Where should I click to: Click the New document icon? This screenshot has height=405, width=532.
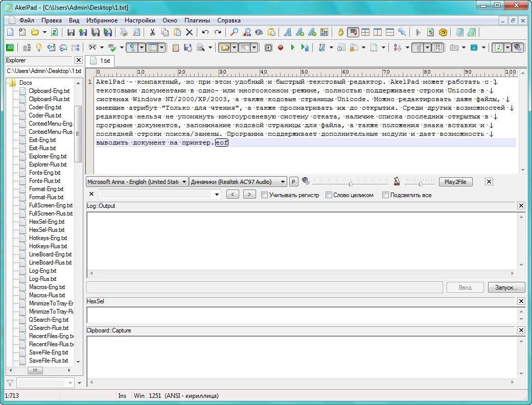click(10, 32)
